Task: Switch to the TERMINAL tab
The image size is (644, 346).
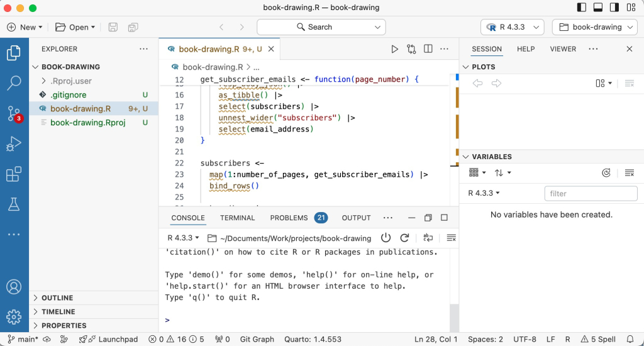Action: [x=237, y=218]
